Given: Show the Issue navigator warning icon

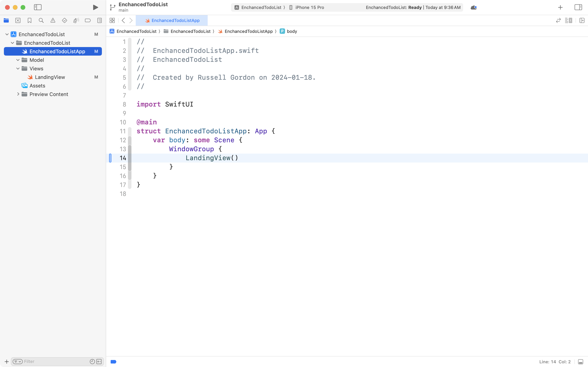Looking at the screenshot, I should coord(53,20).
